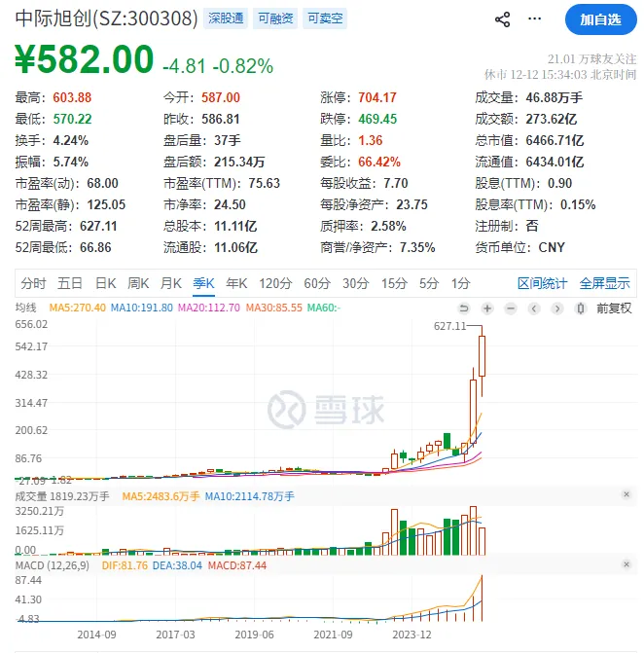Screen dimensions: 644x653
Task: Switch to the 年K chart tab
Action: [236, 283]
